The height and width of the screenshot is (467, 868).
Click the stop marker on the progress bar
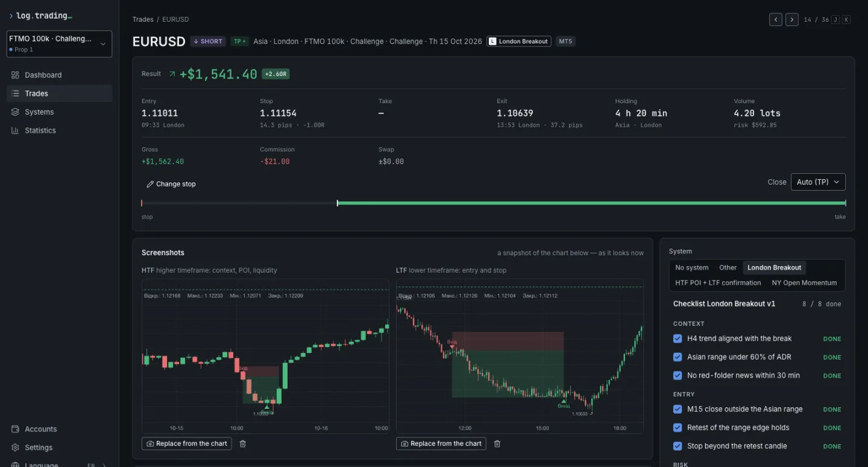click(142, 203)
